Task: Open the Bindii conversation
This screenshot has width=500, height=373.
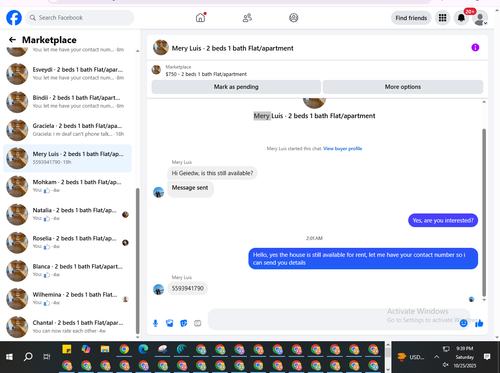Action: coord(67,102)
